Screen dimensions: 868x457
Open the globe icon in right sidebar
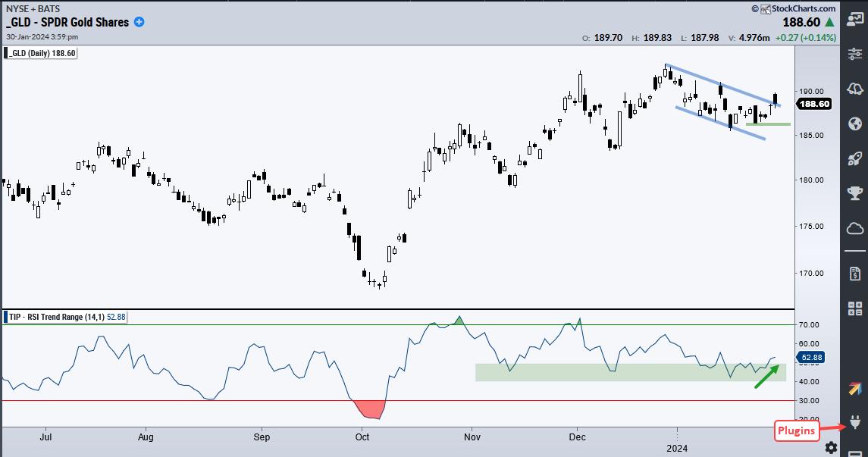pyautogui.click(x=854, y=124)
